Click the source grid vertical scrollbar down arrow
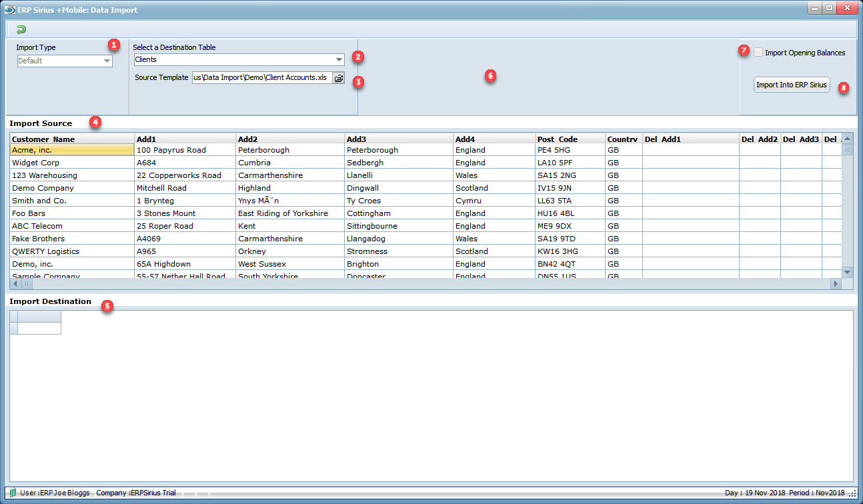 (848, 272)
